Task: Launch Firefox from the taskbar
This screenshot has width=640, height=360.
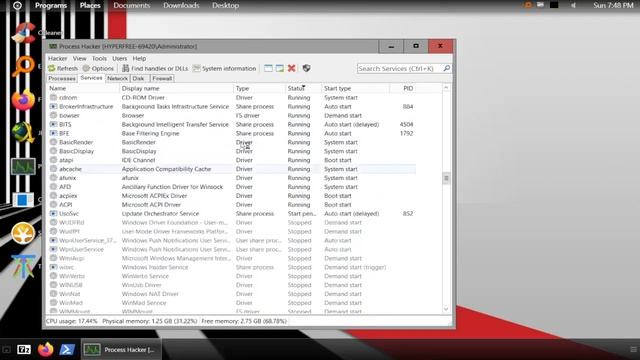Action: tap(45, 349)
